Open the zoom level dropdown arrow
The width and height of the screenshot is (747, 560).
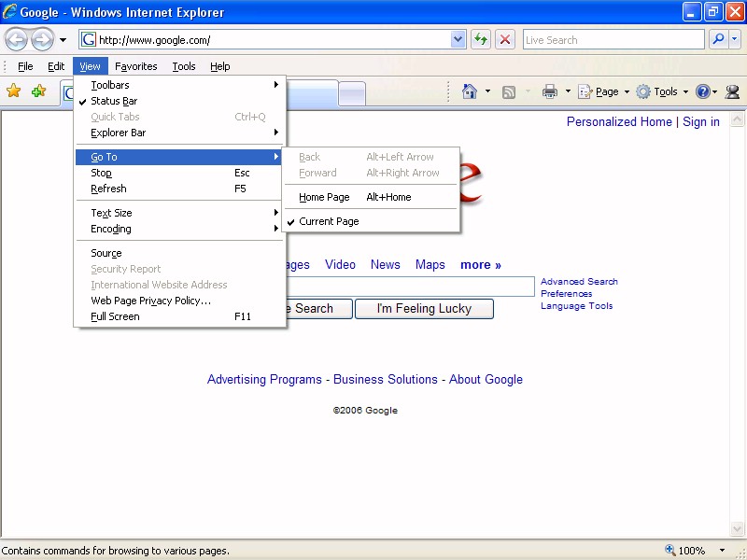(724, 551)
